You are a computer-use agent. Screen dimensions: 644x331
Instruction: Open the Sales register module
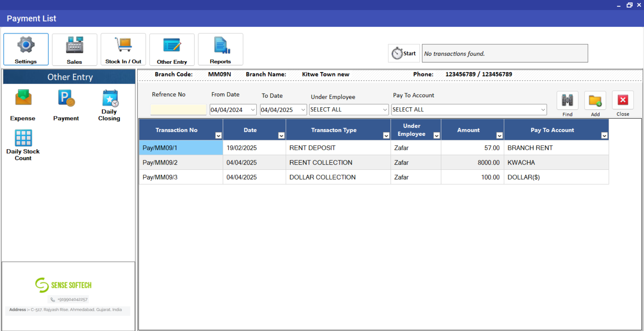[75, 49]
